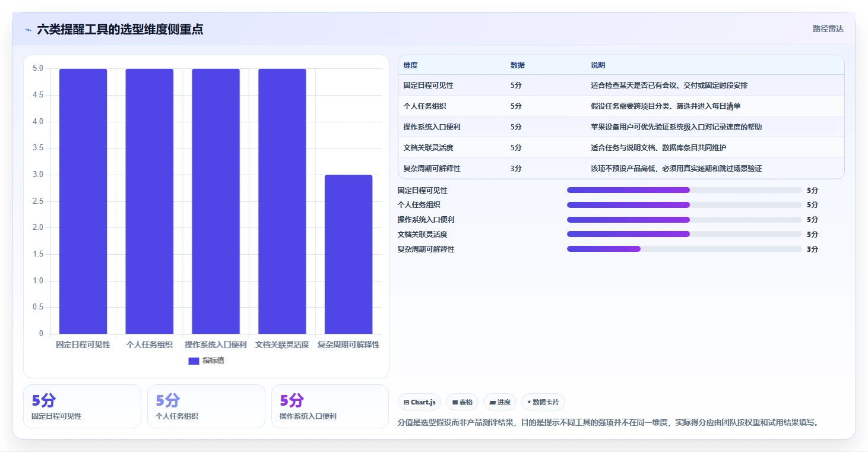Select the 进度 chip

coord(500,402)
